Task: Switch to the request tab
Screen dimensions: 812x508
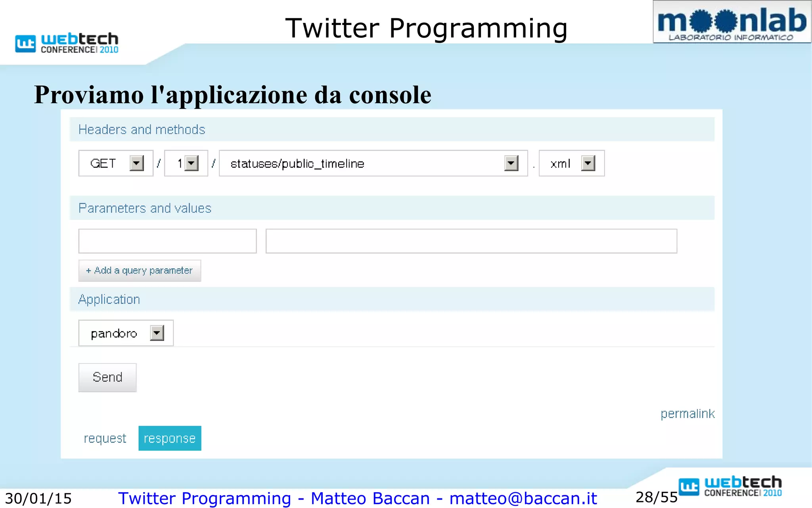Action: (x=105, y=438)
